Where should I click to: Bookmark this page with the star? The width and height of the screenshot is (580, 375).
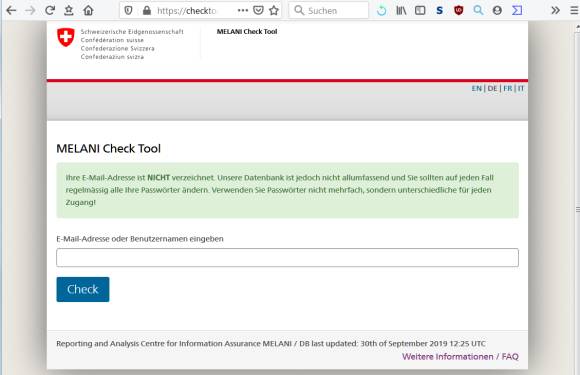click(x=274, y=10)
